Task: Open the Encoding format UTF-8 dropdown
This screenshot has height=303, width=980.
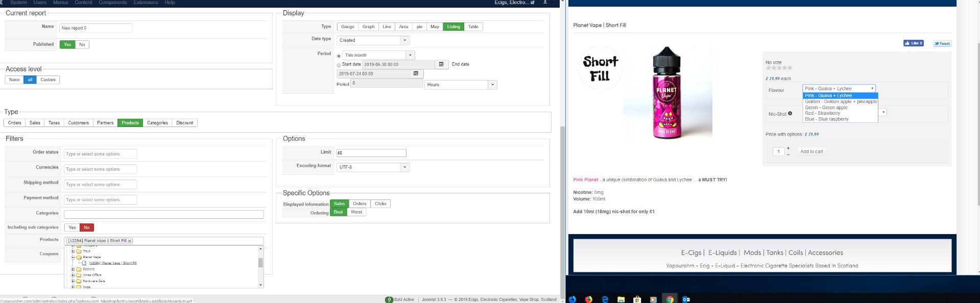Action: click(x=373, y=167)
